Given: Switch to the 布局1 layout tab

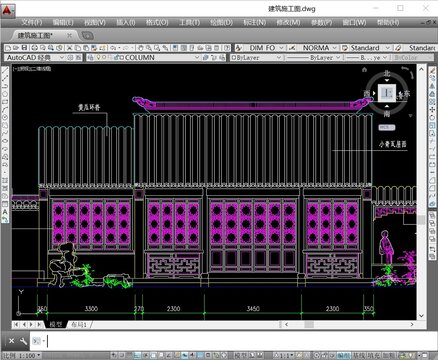Looking at the screenshot, I should pos(79,324).
